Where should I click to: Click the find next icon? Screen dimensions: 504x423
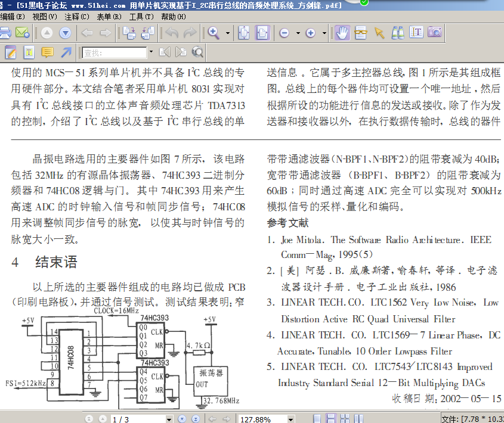(x=181, y=52)
